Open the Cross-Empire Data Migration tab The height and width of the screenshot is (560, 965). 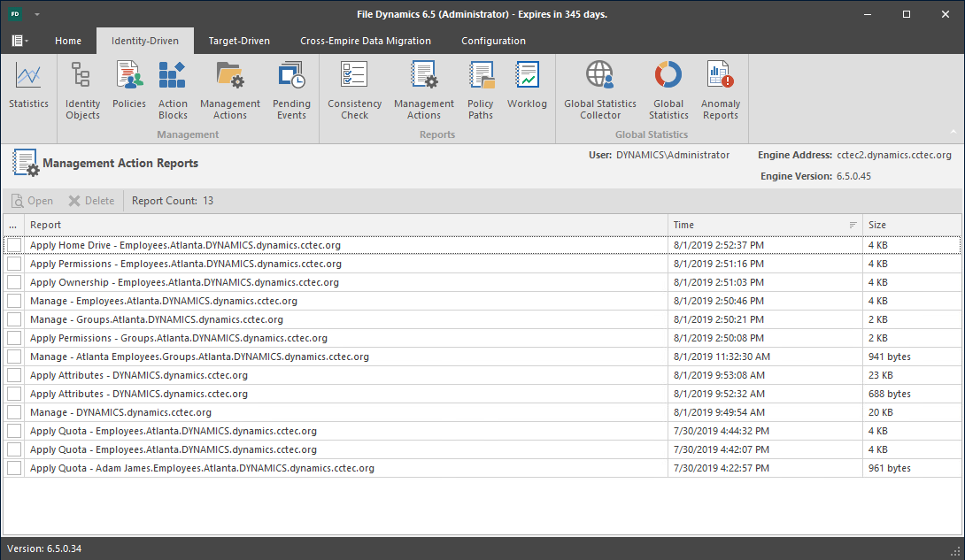point(366,41)
